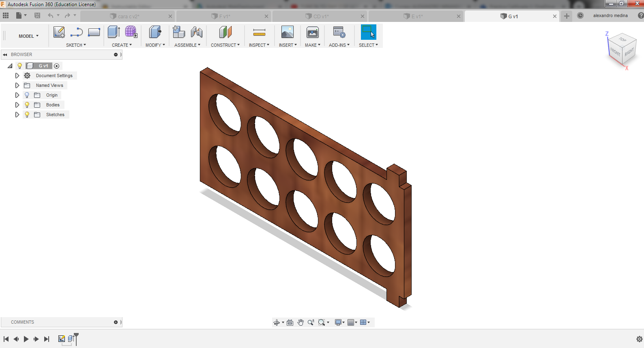Play the timeline
Viewport: 644px width, 348px height.
tap(26, 339)
